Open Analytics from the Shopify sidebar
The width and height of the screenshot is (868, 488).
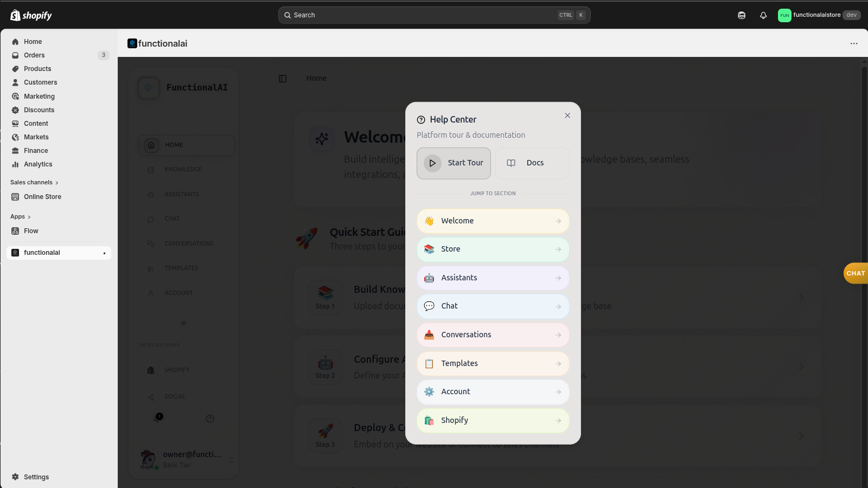pos(37,164)
